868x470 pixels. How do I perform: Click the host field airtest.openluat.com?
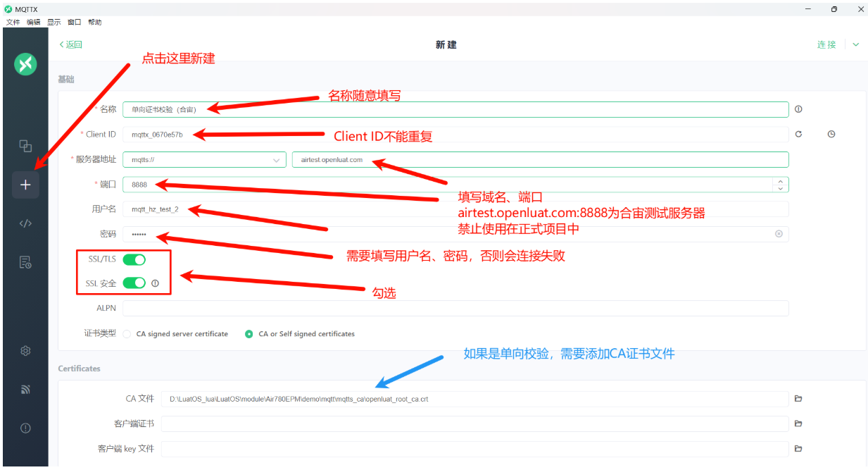pyautogui.click(x=541, y=160)
